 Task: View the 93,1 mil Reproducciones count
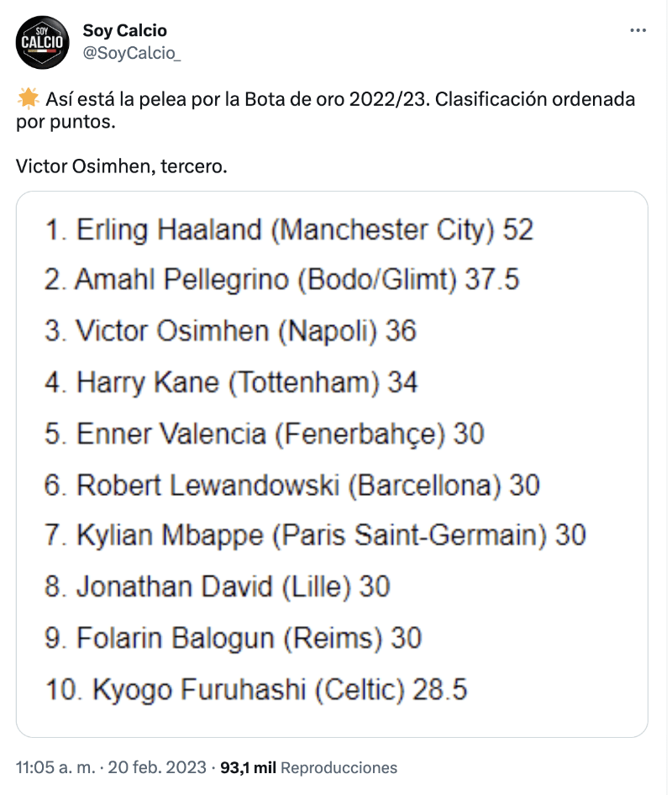308,767
